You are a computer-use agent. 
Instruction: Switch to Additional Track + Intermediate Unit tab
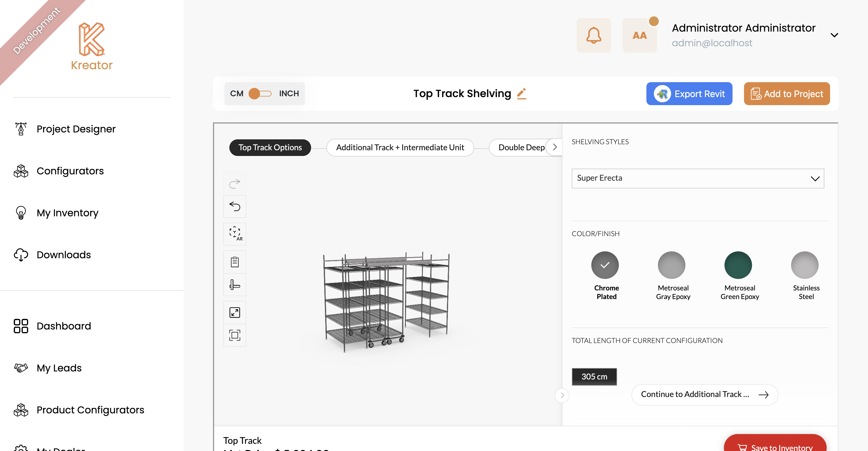400,147
